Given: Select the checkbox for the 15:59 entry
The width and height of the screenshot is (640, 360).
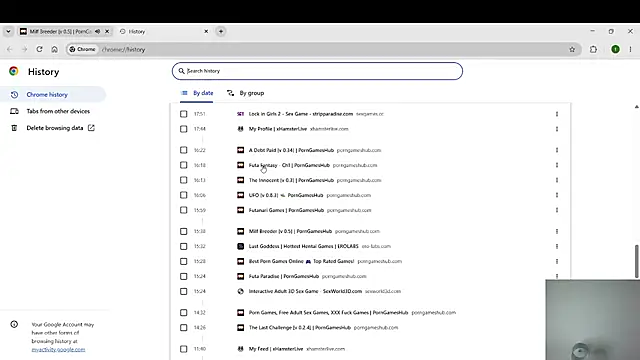Looking at the screenshot, I should (x=184, y=210).
